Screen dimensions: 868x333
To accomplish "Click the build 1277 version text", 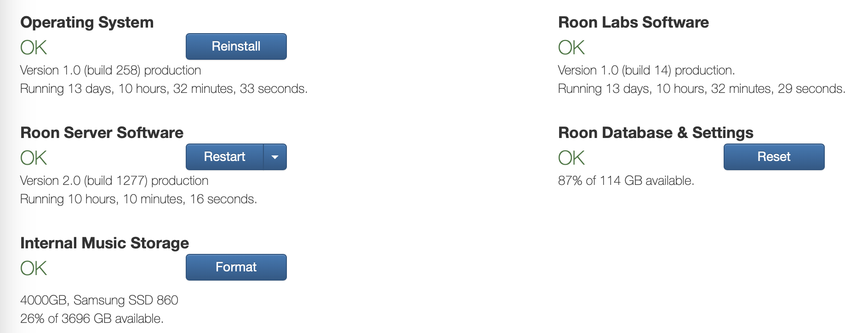I will (x=114, y=181).
